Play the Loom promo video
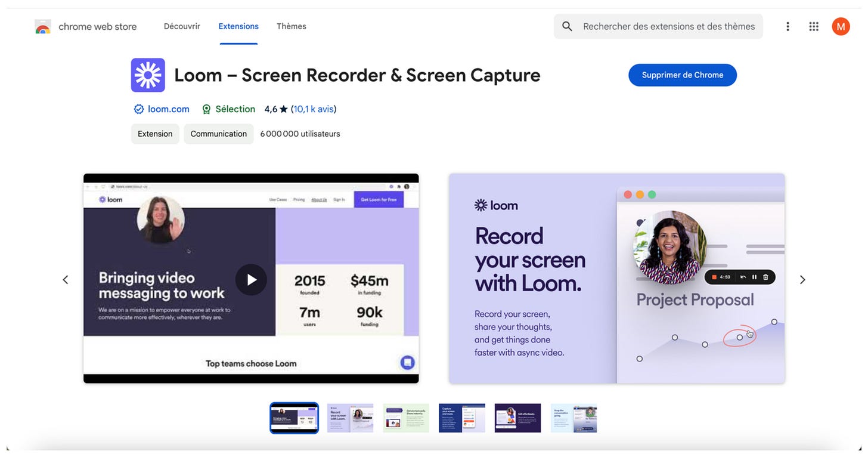 [x=251, y=279]
